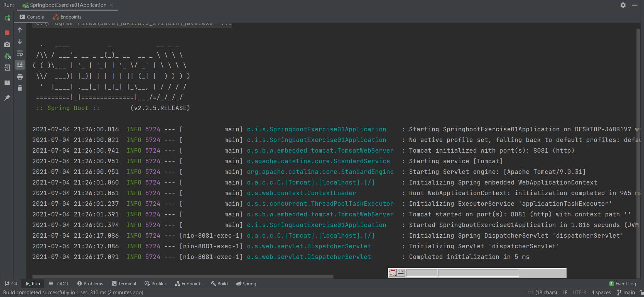Take a thread dump with the camera icon
This screenshot has width=644, height=297.
pos(7,45)
